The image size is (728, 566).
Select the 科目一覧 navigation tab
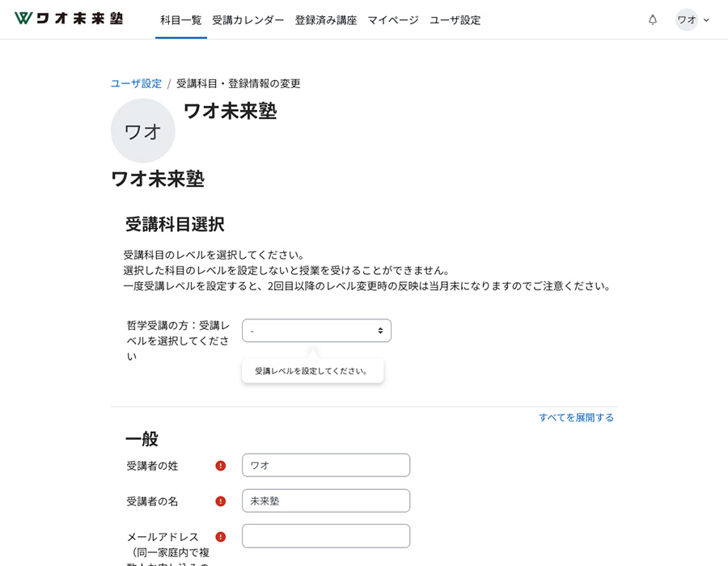tap(180, 20)
